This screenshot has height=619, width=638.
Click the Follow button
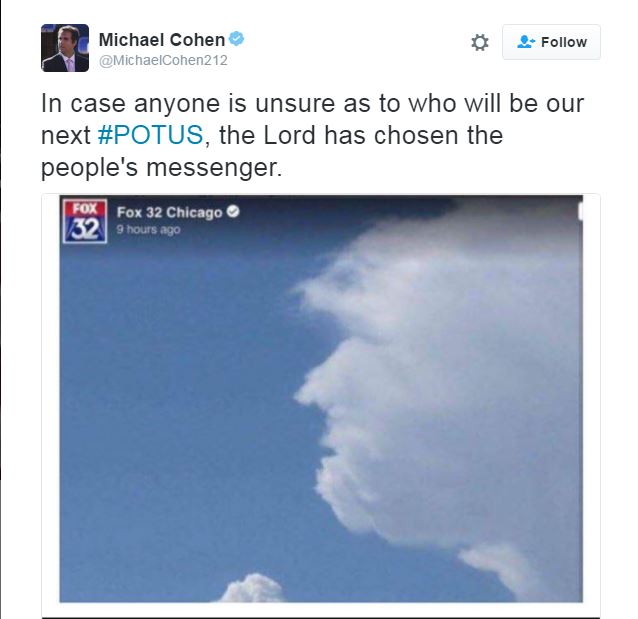click(x=551, y=42)
